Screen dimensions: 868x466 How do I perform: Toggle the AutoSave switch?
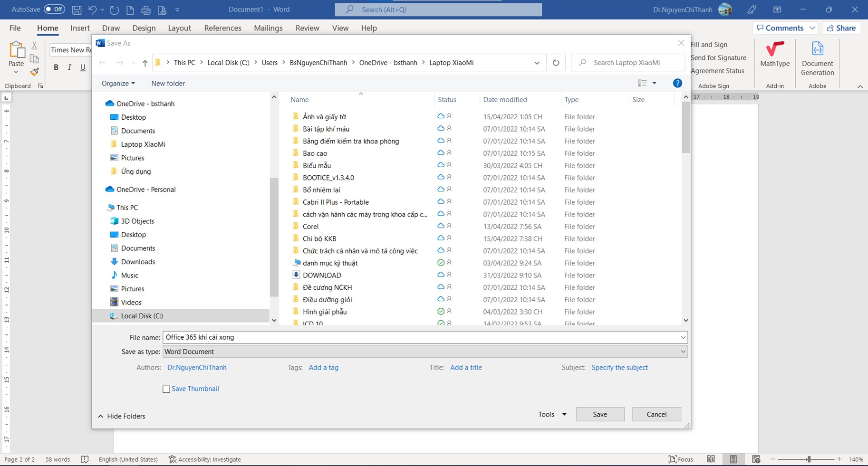54,10
